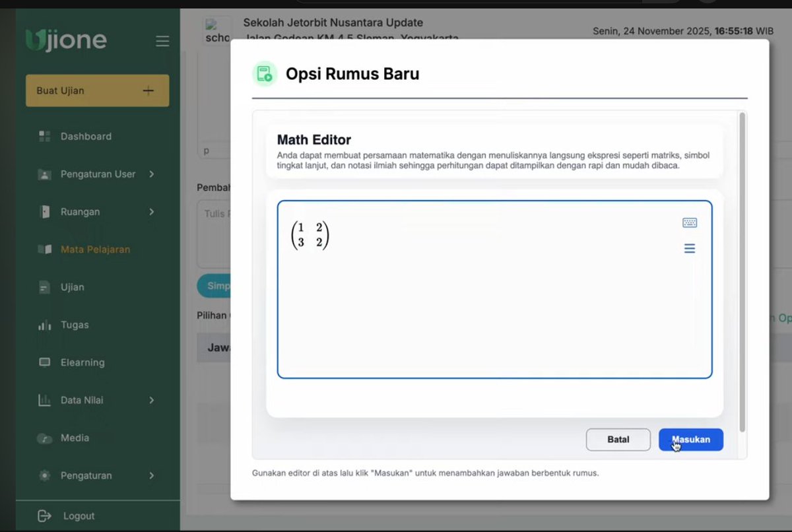792x532 pixels.
Task: Open Data Nilai menu item
Action: [x=82, y=400]
